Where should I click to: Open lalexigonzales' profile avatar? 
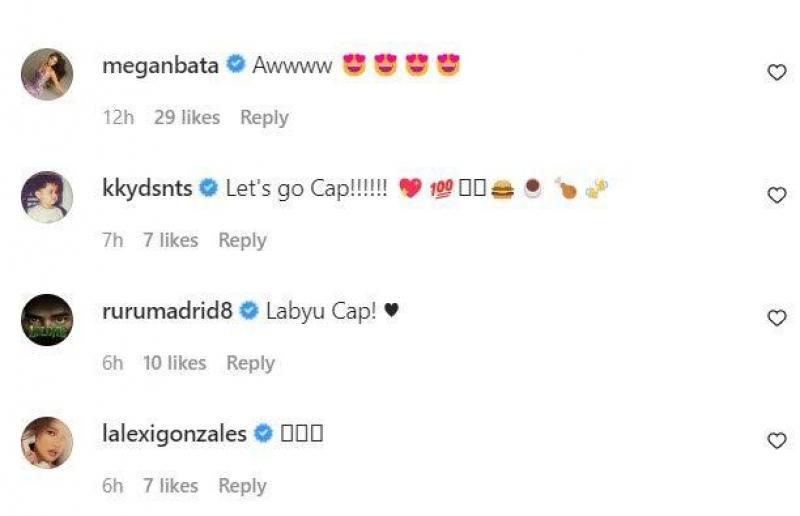pos(47,443)
